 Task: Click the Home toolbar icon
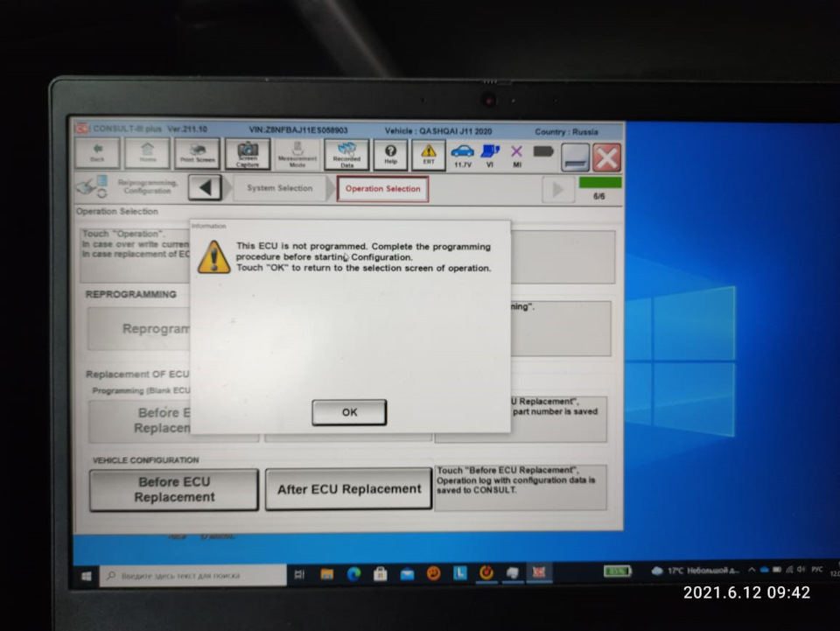pos(147,153)
